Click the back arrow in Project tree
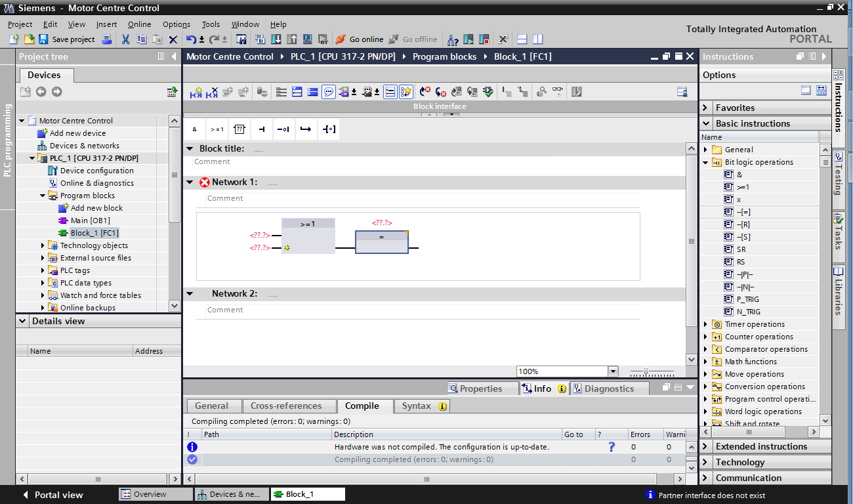The width and height of the screenshot is (853, 504). (x=41, y=92)
